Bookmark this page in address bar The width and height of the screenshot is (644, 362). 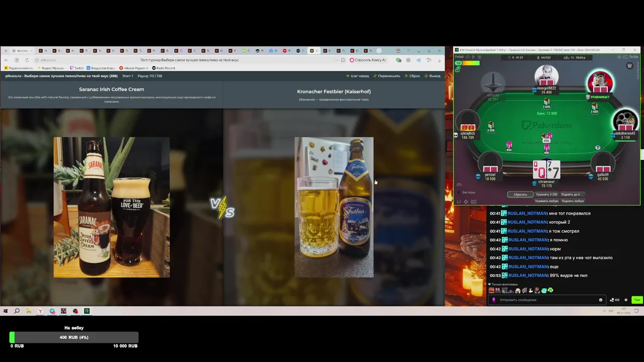pos(343,60)
